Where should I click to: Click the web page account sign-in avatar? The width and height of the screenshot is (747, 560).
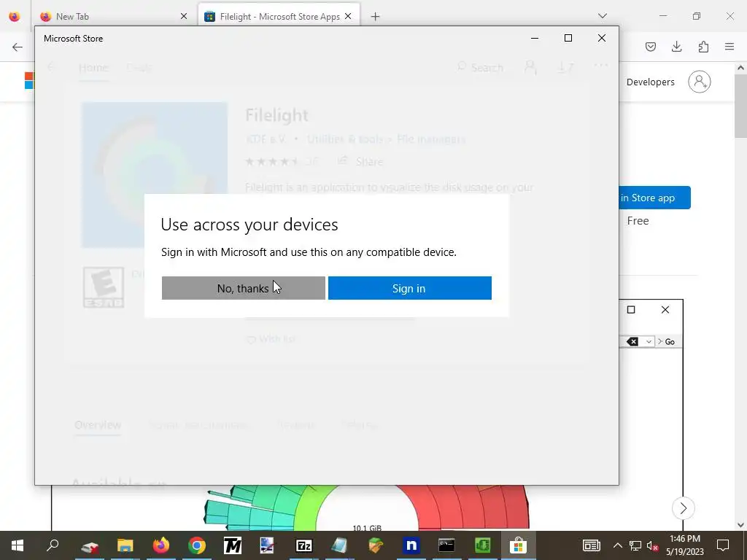tap(700, 82)
